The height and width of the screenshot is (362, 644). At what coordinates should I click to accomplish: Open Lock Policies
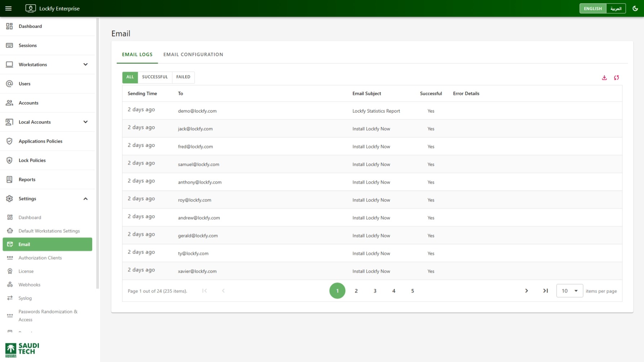click(x=48, y=160)
